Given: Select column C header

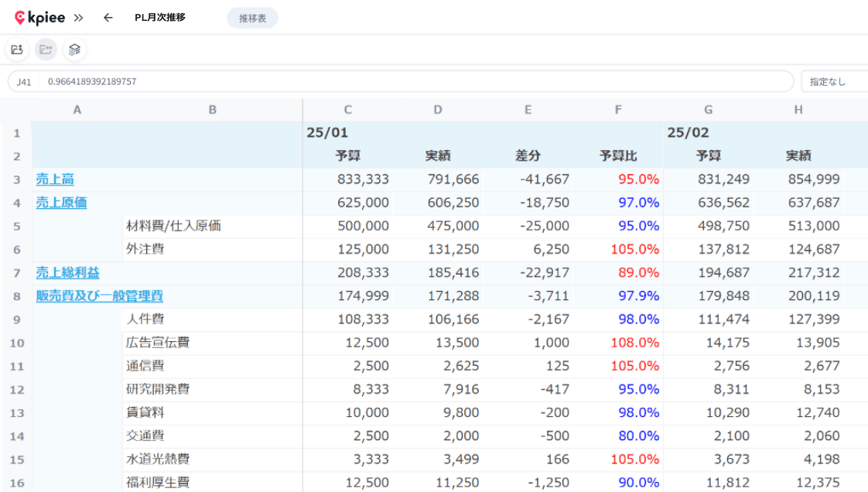Looking at the screenshot, I should (x=347, y=110).
